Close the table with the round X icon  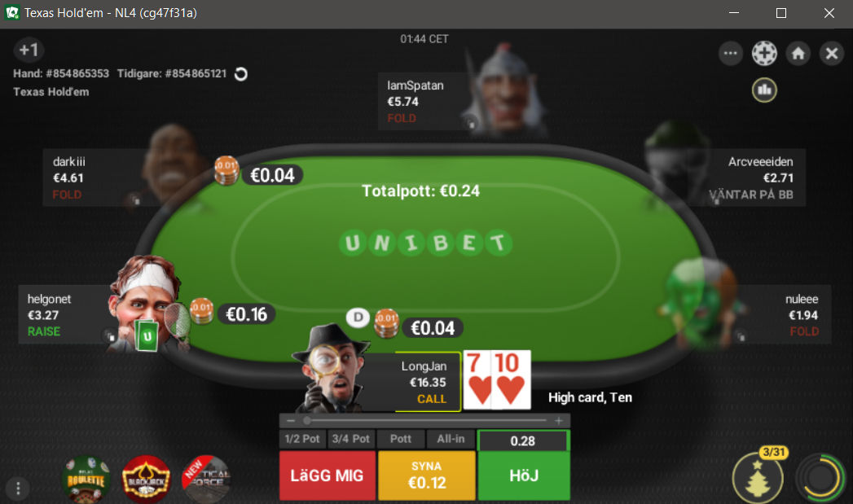click(x=832, y=53)
